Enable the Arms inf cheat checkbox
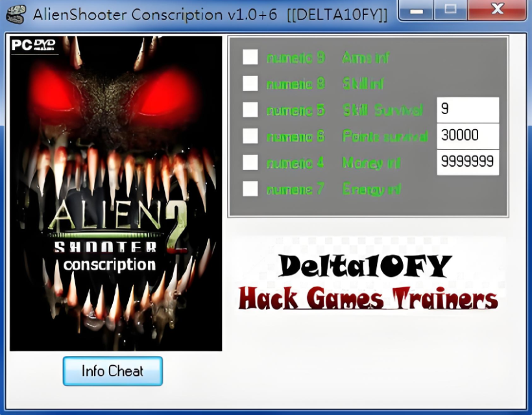Viewport: 532px width, 415px height. [250, 57]
